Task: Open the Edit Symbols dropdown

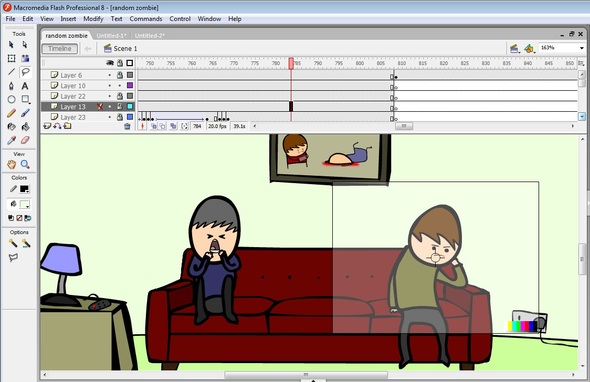Action: pyautogui.click(x=529, y=49)
